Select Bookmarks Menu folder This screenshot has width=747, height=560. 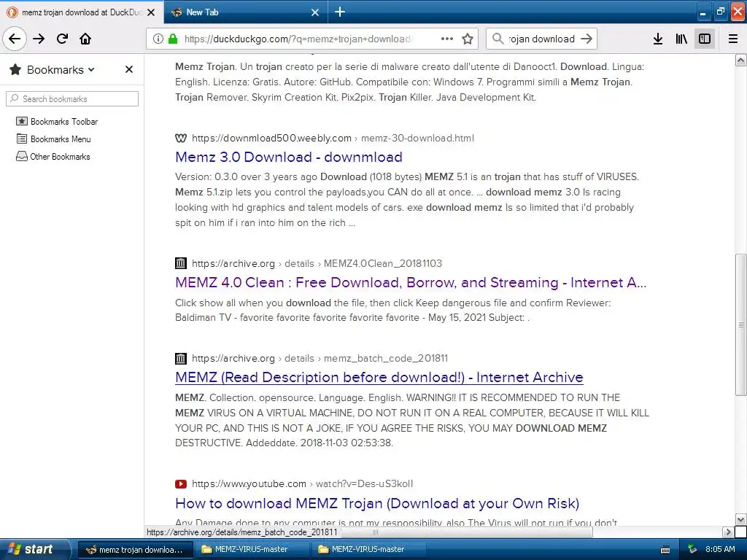coord(53,139)
